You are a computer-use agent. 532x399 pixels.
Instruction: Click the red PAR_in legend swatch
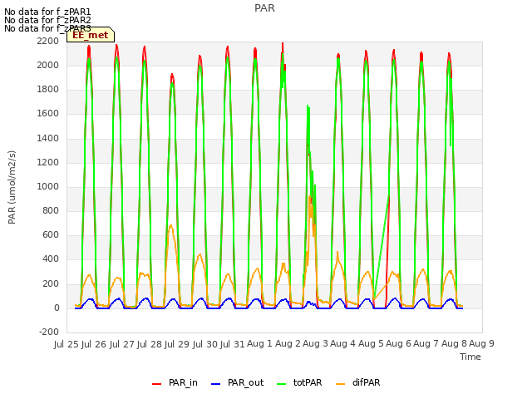coord(156,384)
